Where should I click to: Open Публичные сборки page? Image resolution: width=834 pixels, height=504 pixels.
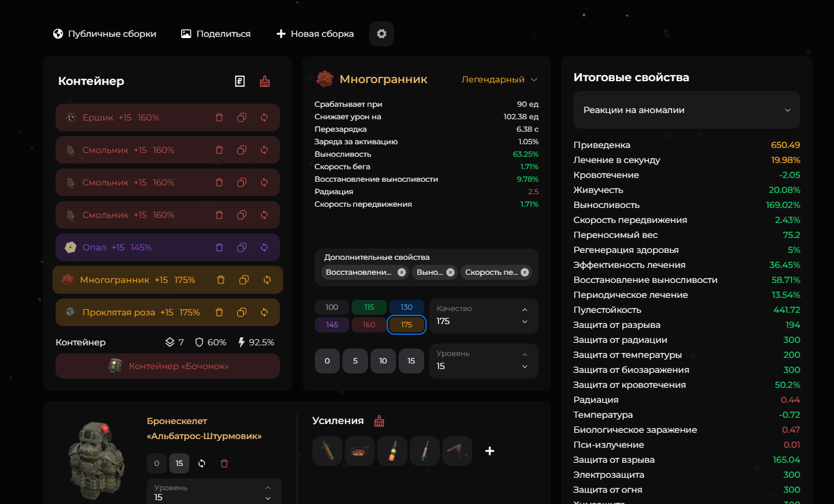pos(105,34)
